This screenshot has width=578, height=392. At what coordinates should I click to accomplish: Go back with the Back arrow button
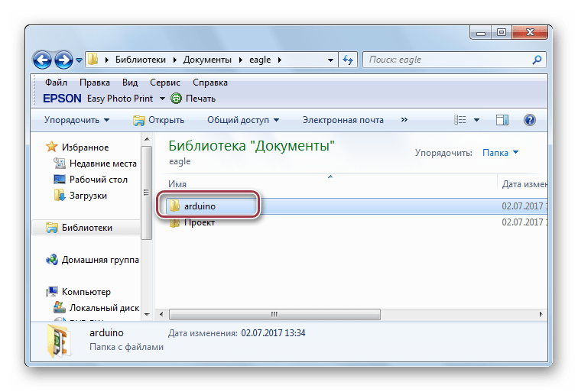pos(42,60)
